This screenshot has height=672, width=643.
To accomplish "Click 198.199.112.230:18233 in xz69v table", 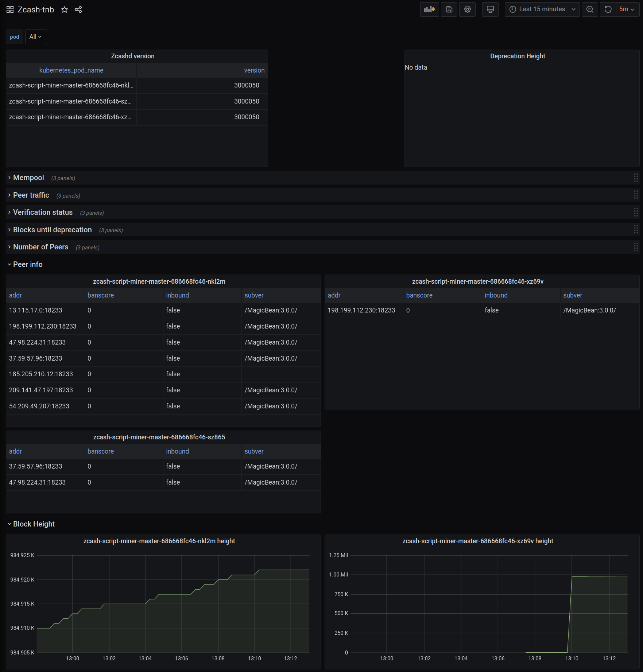I will tap(361, 310).
